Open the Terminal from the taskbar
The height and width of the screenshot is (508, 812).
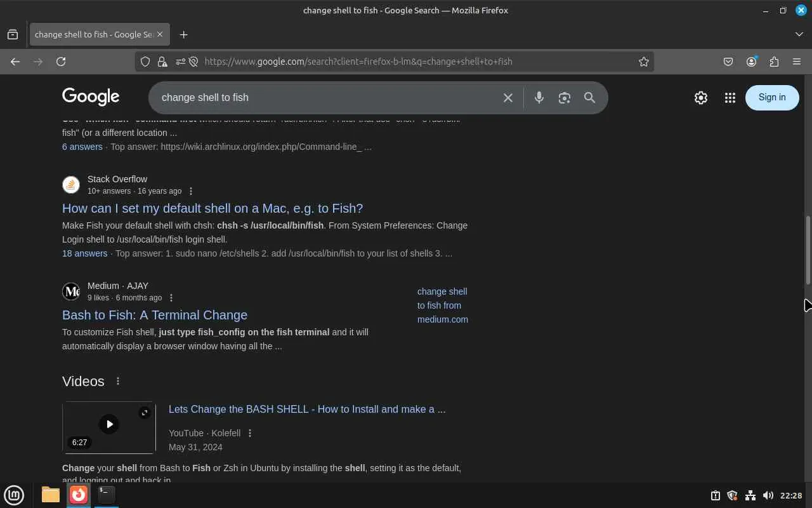[x=106, y=495]
